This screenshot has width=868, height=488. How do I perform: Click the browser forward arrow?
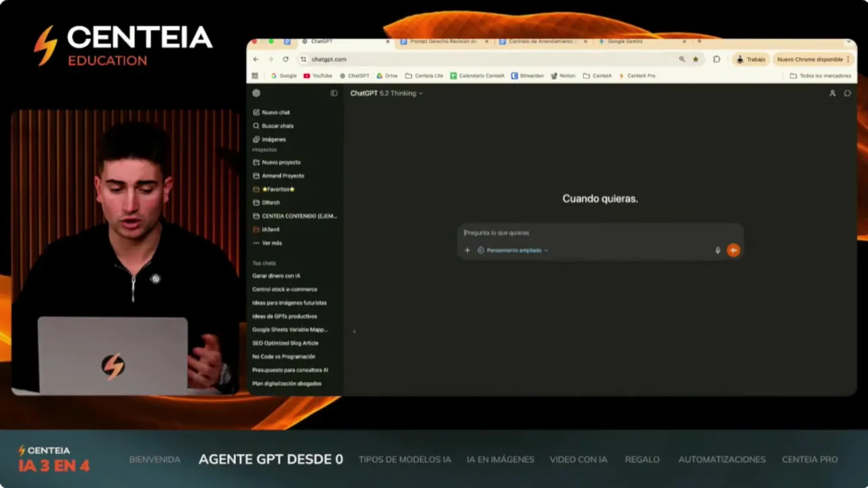271,60
